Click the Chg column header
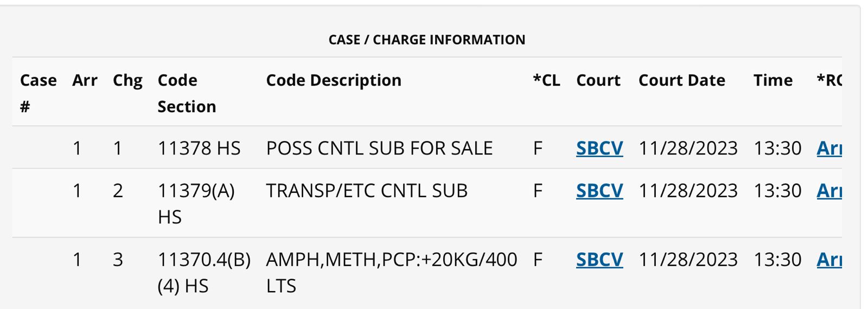Image resolution: width=868 pixels, height=309 pixels. pyautogui.click(x=127, y=80)
